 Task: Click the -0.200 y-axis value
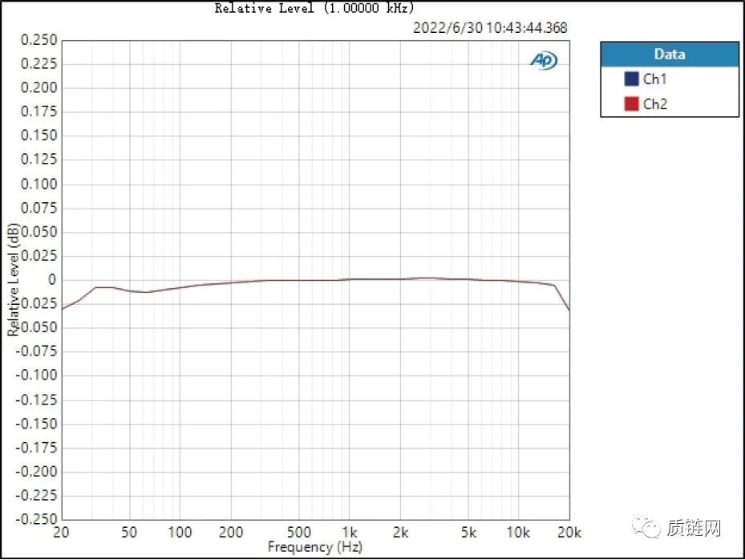coord(36,472)
